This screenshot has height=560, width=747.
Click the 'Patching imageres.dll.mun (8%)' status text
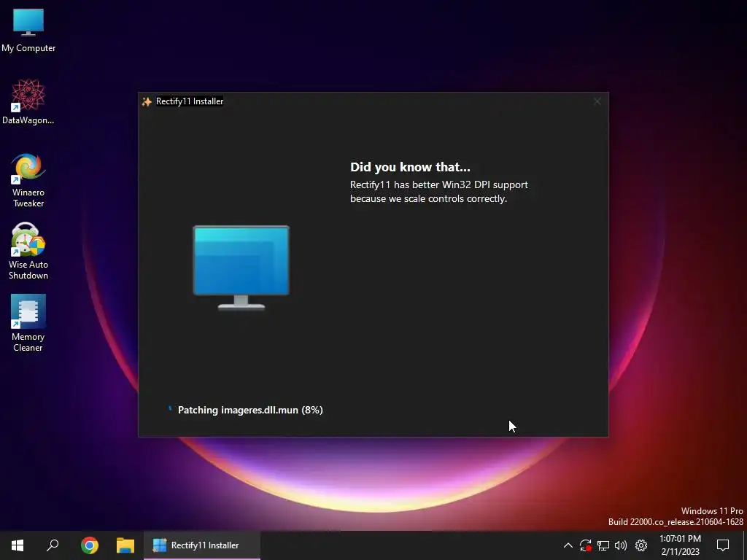coord(250,410)
